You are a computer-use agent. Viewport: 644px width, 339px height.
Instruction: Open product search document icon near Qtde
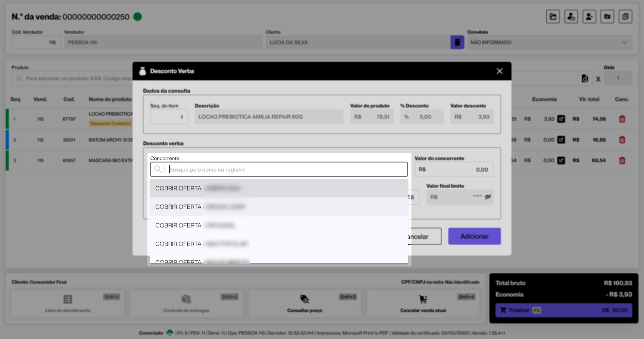(585, 79)
